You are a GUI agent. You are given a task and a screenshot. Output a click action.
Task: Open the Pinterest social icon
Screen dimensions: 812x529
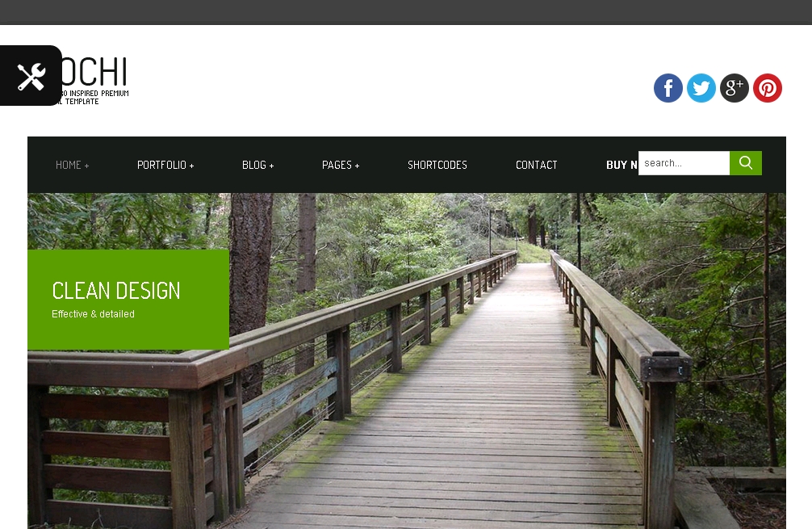pos(768,87)
